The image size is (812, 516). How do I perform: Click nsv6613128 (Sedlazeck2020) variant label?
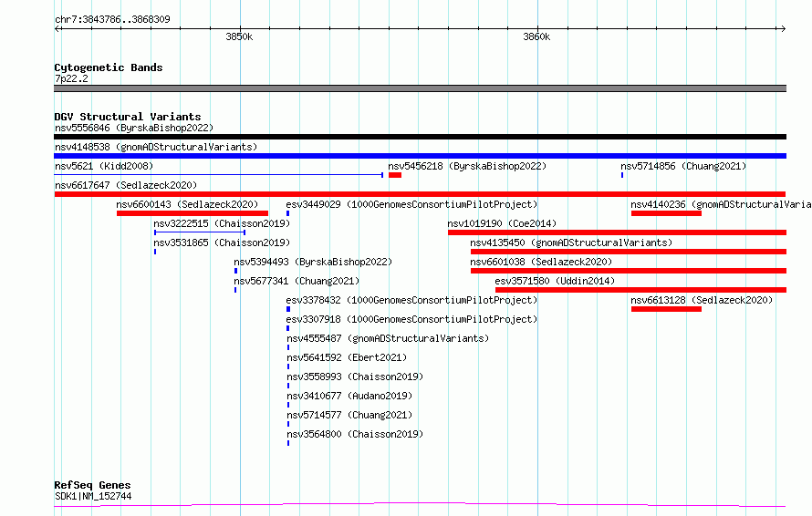702,300
